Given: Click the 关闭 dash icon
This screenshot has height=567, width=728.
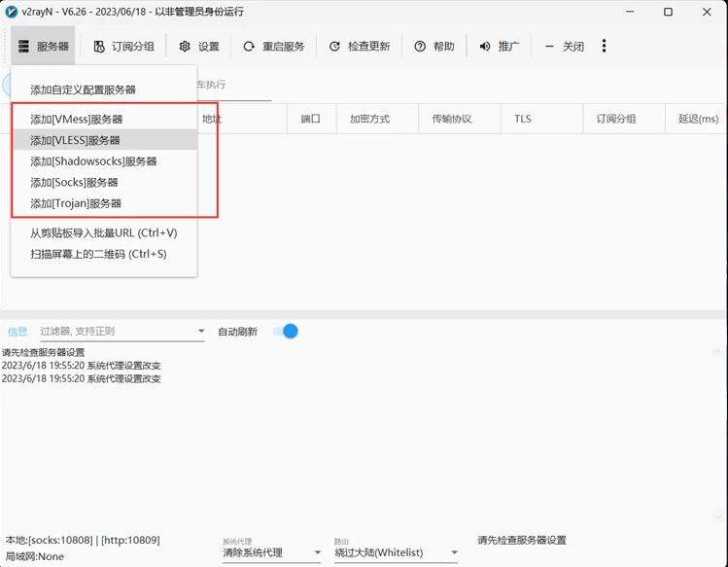Looking at the screenshot, I should 549,47.
